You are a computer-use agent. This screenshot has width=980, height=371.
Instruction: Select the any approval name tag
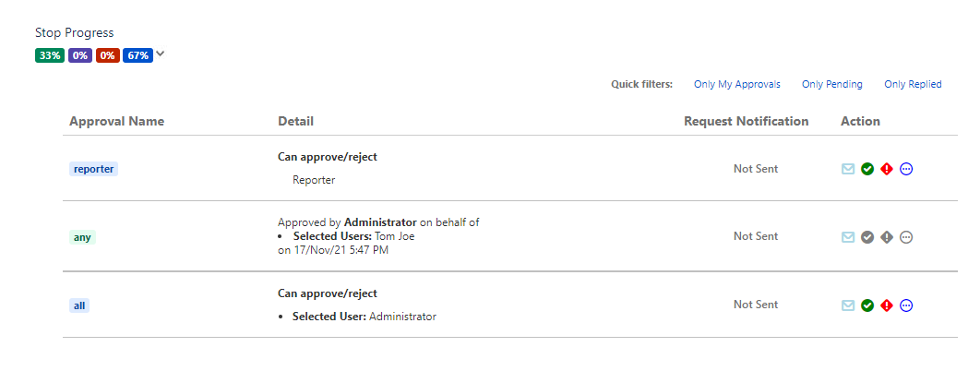tap(82, 237)
